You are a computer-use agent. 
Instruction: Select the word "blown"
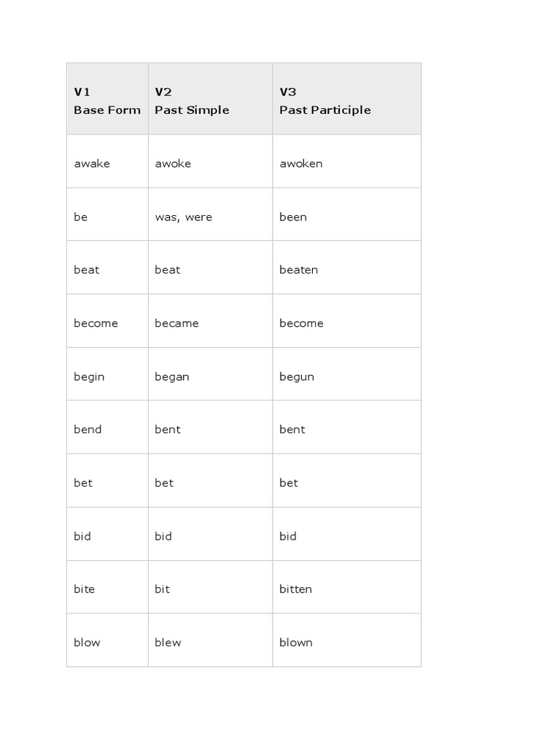(x=296, y=643)
